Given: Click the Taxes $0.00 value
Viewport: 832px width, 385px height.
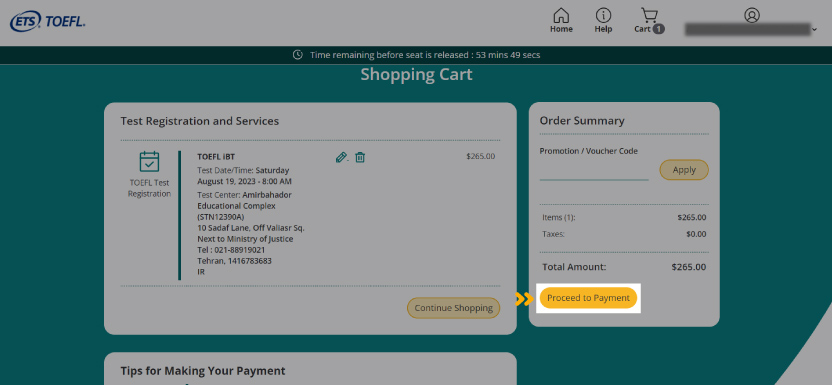Looking at the screenshot, I should (x=696, y=234).
